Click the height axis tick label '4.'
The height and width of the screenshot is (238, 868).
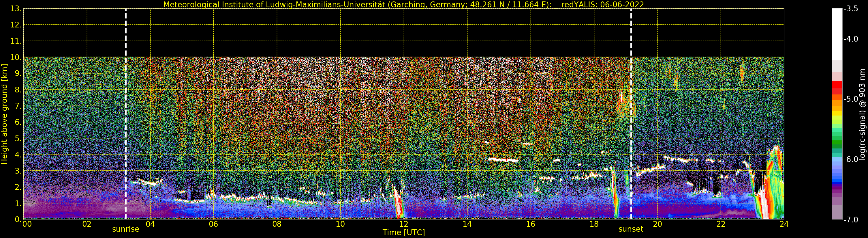18,155
